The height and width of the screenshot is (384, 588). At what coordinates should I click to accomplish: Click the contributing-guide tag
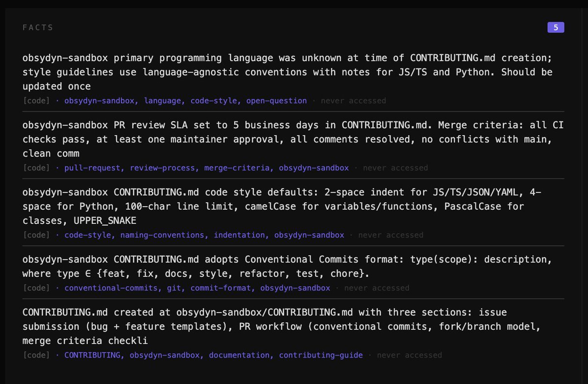click(x=321, y=355)
